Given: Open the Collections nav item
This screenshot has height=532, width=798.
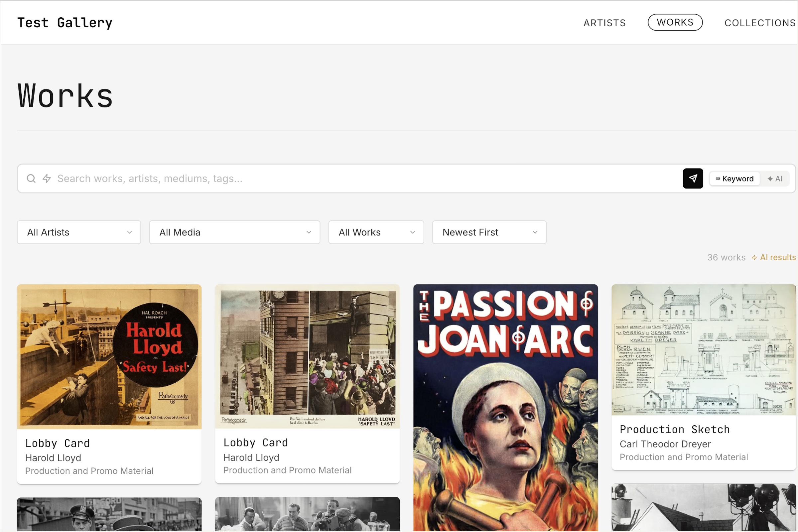Looking at the screenshot, I should pyautogui.click(x=760, y=23).
